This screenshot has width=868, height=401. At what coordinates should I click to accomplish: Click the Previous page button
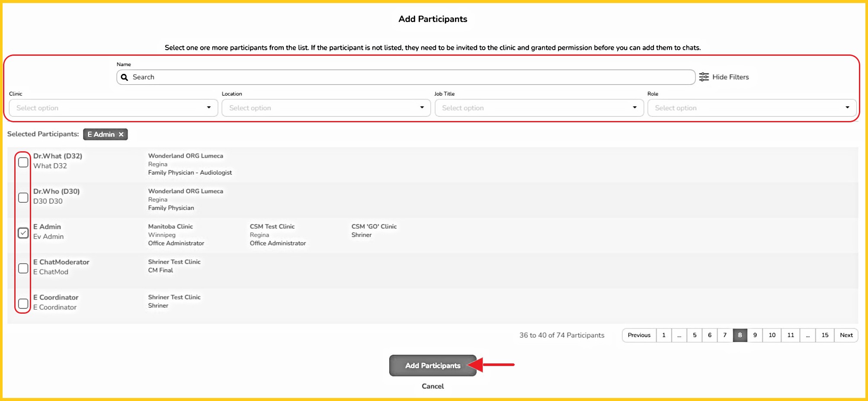(x=639, y=335)
